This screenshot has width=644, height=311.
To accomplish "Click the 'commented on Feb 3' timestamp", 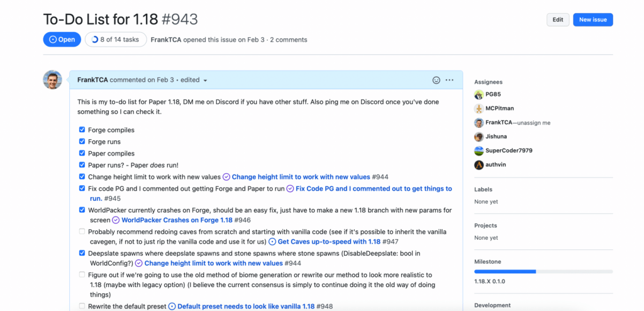I will 142,80.
